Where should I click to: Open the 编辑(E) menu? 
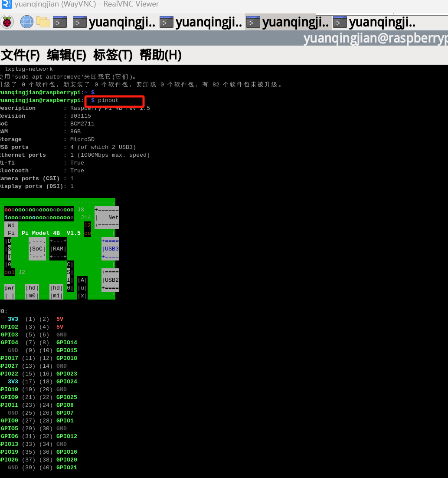coord(67,55)
